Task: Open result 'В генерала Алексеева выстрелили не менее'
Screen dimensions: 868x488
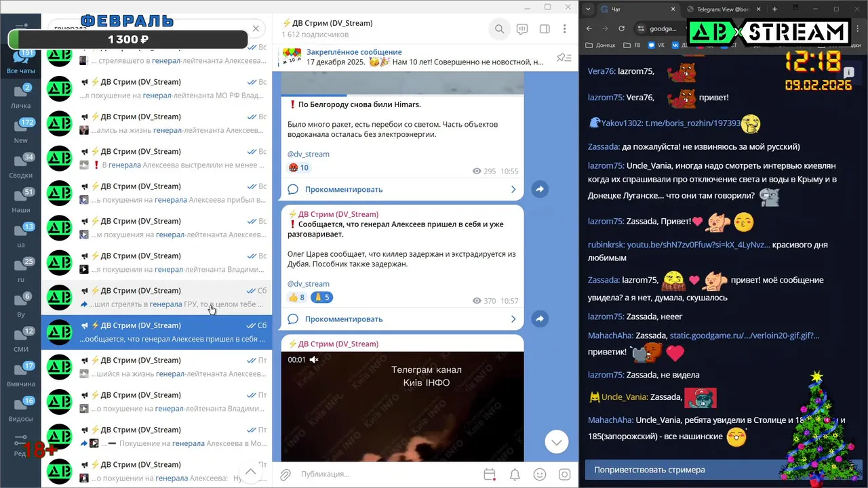Action: click(x=157, y=158)
